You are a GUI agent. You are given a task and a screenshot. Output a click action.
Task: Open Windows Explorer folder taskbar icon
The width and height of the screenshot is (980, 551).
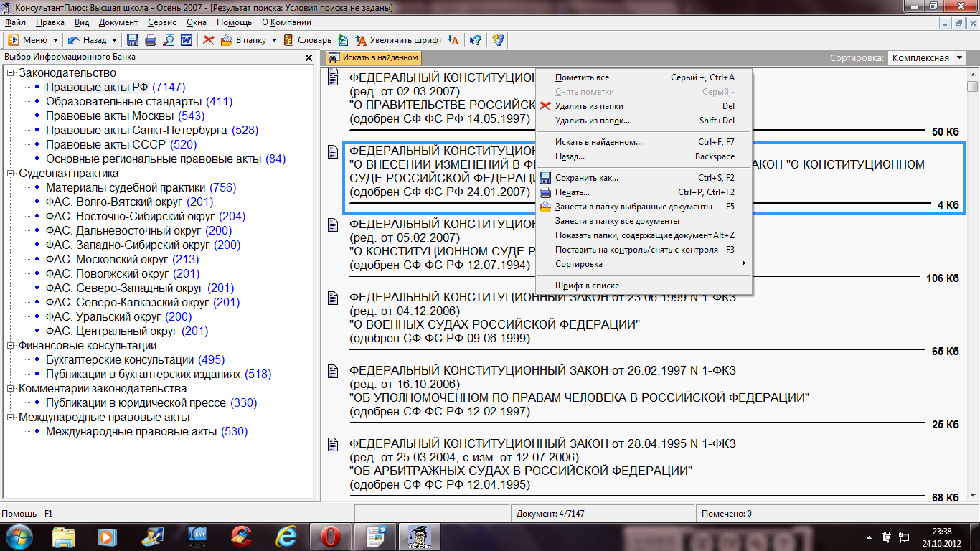[64, 537]
